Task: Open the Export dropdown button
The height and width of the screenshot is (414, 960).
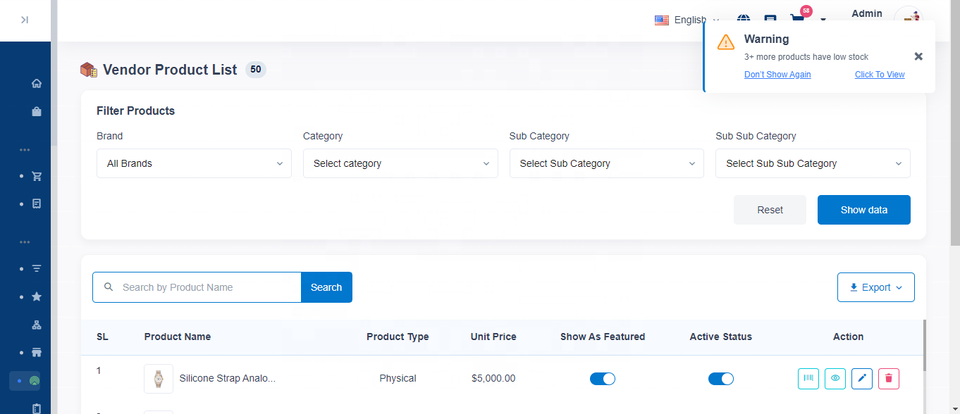Action: coord(875,287)
